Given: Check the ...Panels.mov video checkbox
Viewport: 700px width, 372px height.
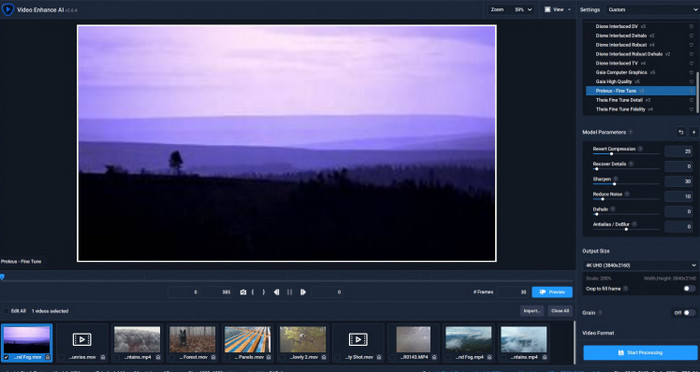Looking at the screenshot, I should [x=227, y=357].
